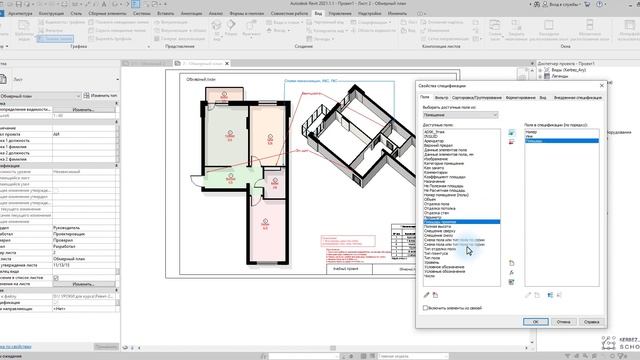640x360 pixels.
Task: Click Отмена button in dialog
Action: tap(563, 322)
